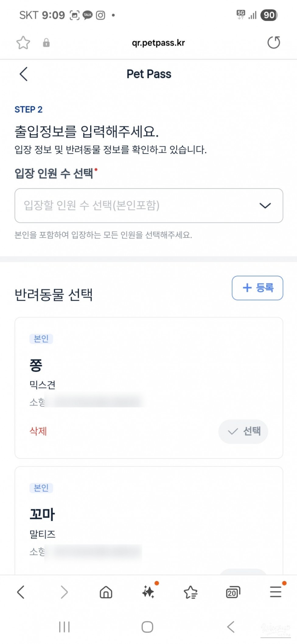297x644 pixels.
Task: Tap the padlock site security icon
Action: pyautogui.click(x=46, y=43)
